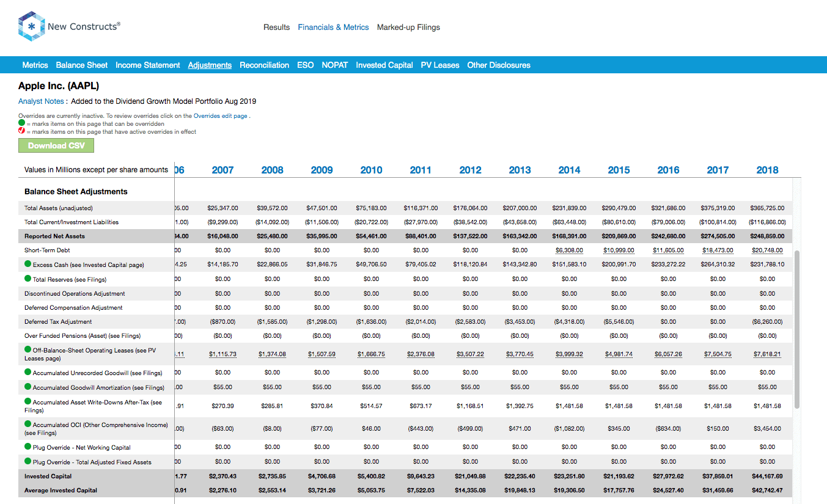Click 2011 Average Invested Capital $7,522.03
This screenshot has width=827, height=504.
[x=421, y=491]
